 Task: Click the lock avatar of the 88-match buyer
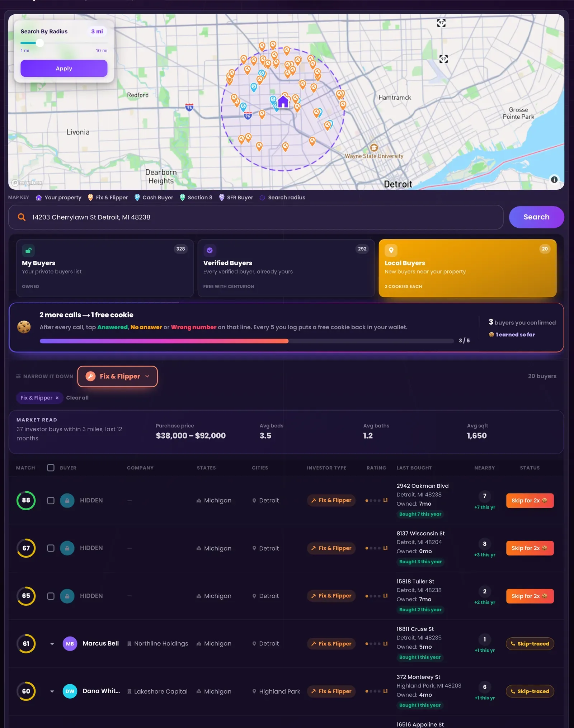click(x=67, y=500)
